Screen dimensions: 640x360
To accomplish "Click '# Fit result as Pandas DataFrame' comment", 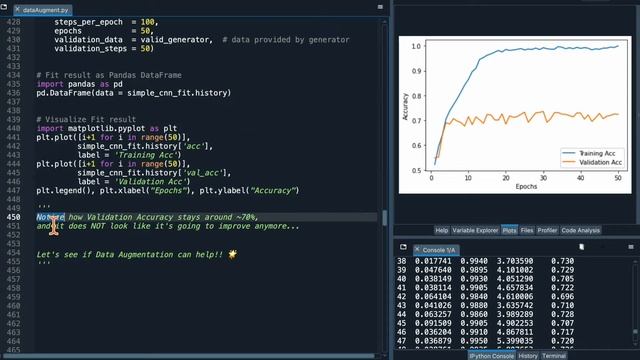I will click(109, 75).
